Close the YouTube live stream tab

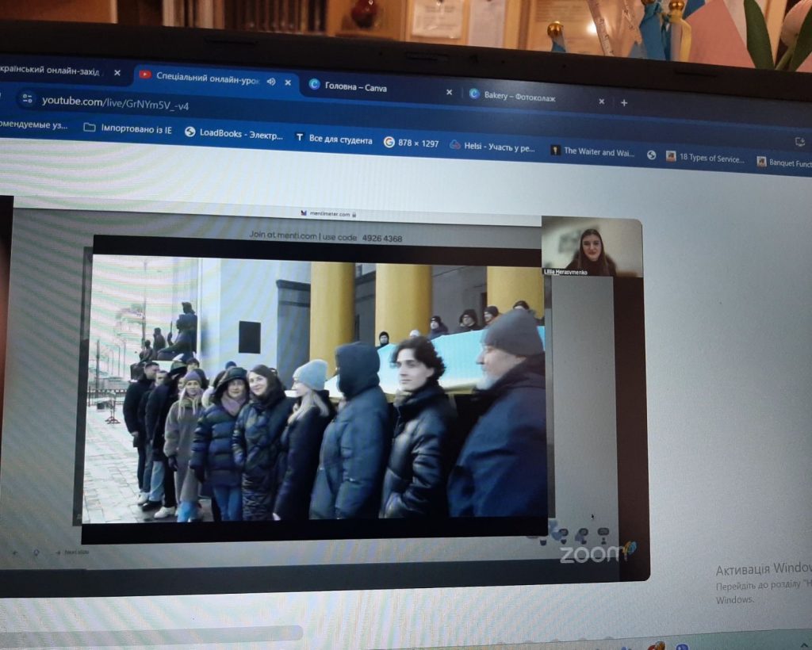[x=287, y=82]
